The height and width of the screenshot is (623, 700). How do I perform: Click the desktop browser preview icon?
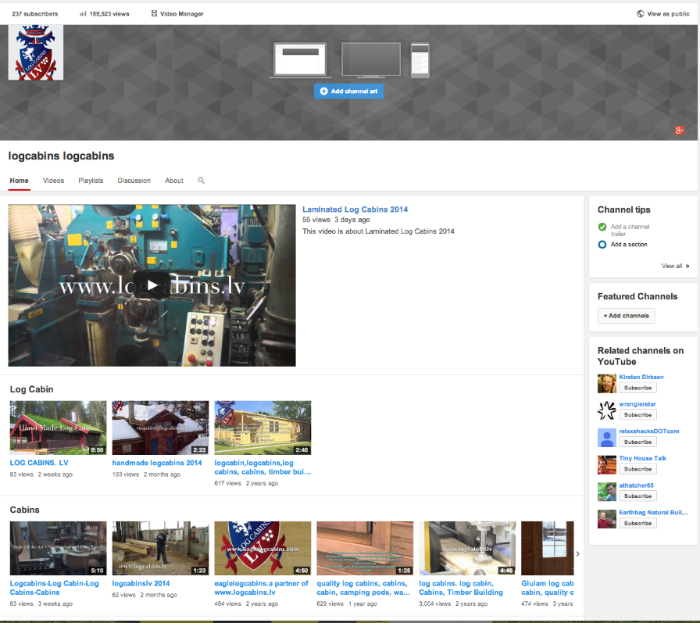tap(300, 60)
